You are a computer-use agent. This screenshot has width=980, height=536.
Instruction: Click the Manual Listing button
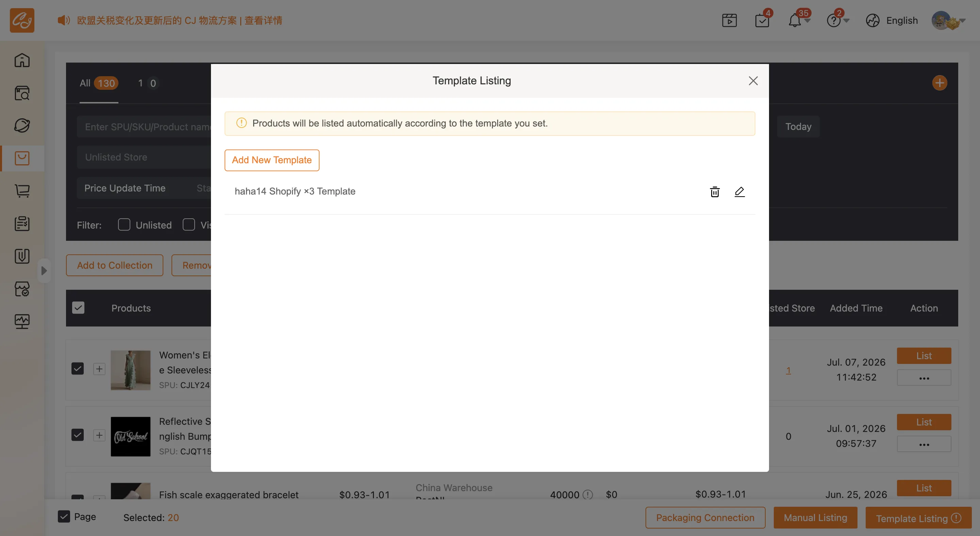click(x=815, y=517)
